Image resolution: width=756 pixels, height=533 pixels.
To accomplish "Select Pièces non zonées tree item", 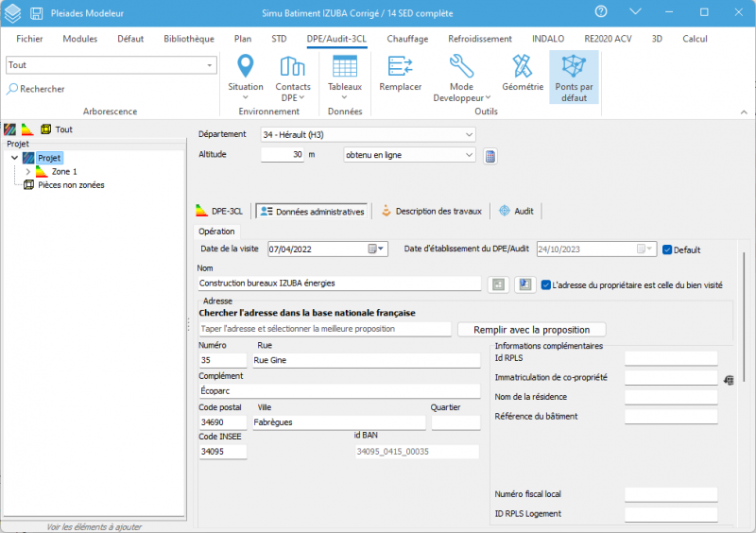I will [71, 185].
